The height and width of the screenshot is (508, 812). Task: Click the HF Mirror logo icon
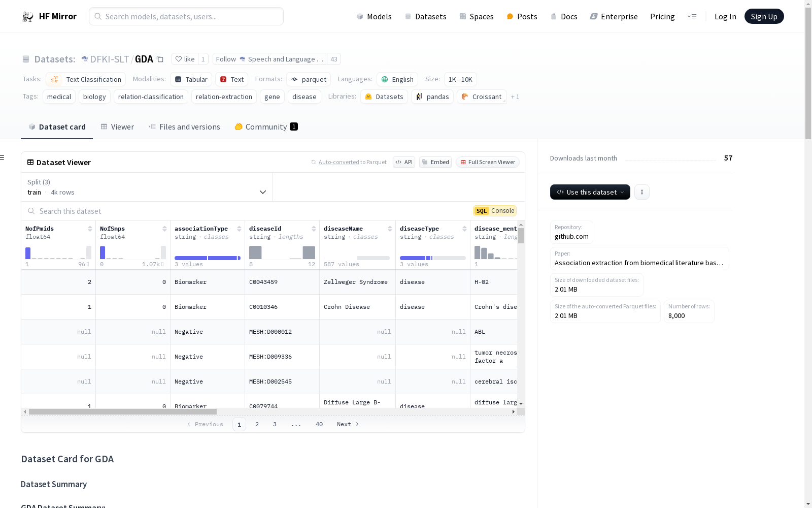(x=27, y=17)
